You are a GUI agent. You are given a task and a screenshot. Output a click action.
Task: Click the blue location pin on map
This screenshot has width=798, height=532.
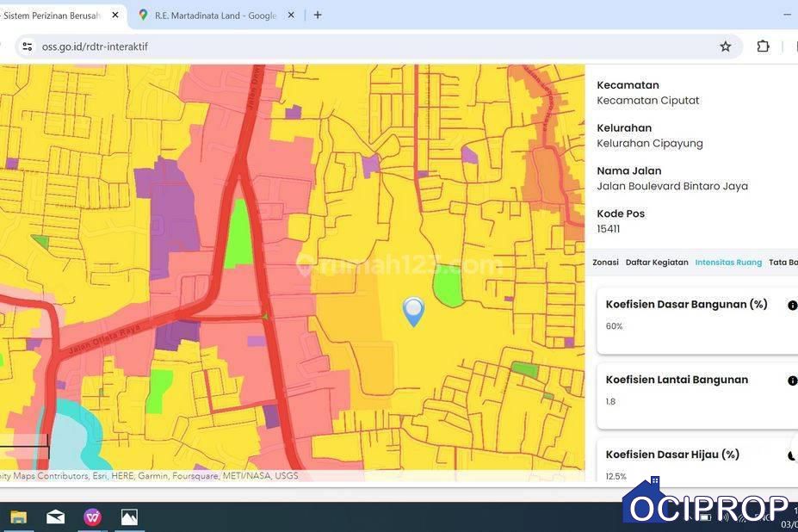tap(413, 311)
